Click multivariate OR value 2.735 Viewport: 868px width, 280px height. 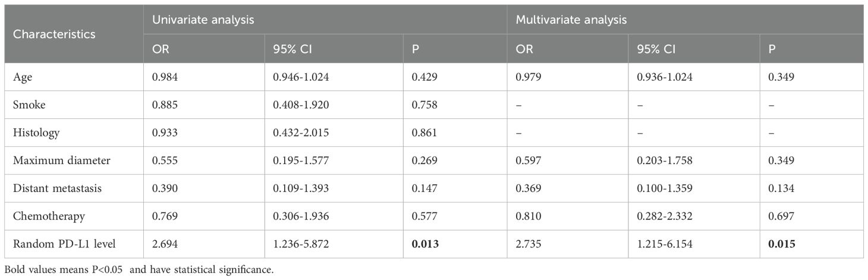(529, 244)
